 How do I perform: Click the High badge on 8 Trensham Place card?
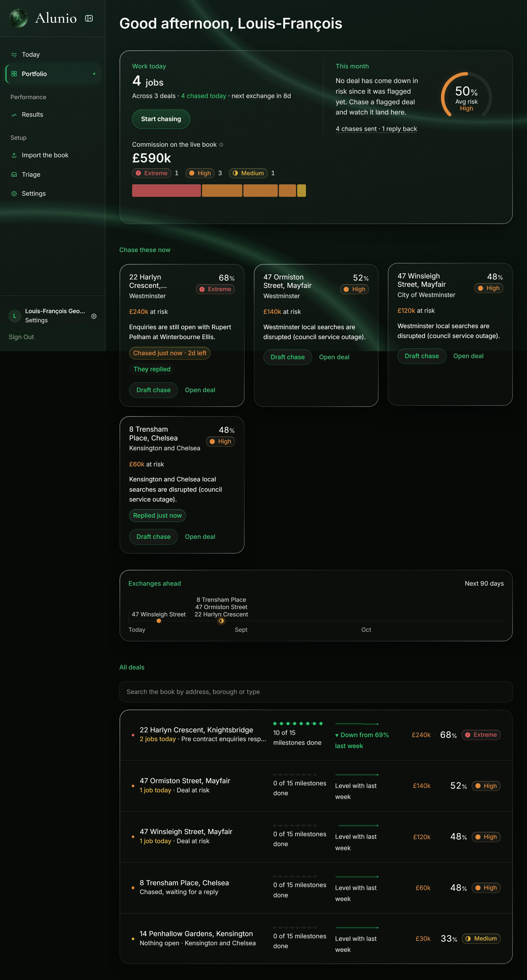220,441
